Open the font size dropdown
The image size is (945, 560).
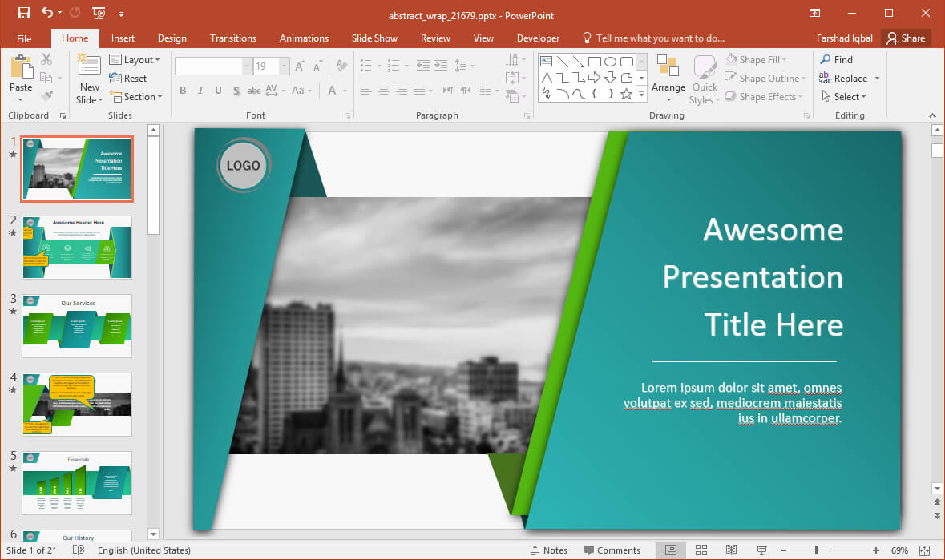284,65
